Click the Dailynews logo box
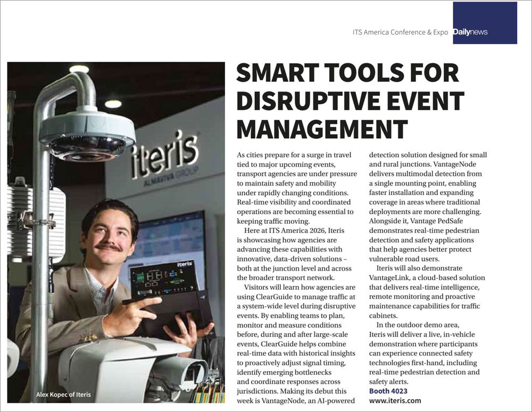This screenshot has height=412, width=532. pos(485,23)
